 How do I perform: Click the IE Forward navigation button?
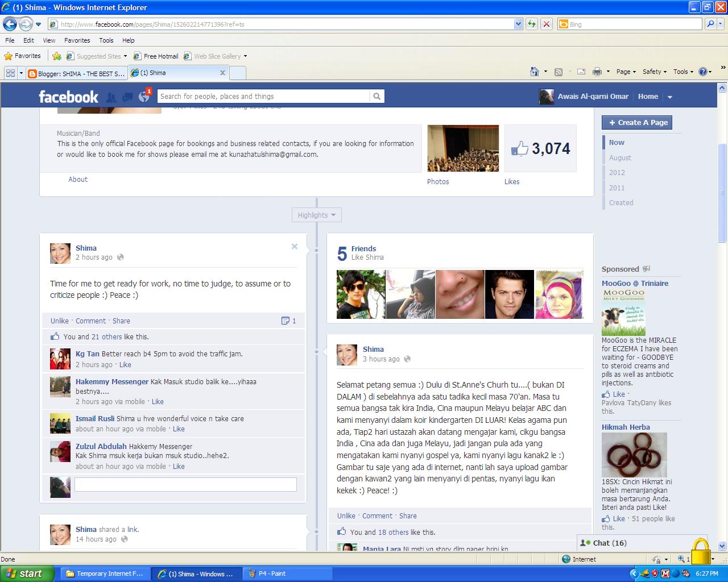click(x=26, y=24)
